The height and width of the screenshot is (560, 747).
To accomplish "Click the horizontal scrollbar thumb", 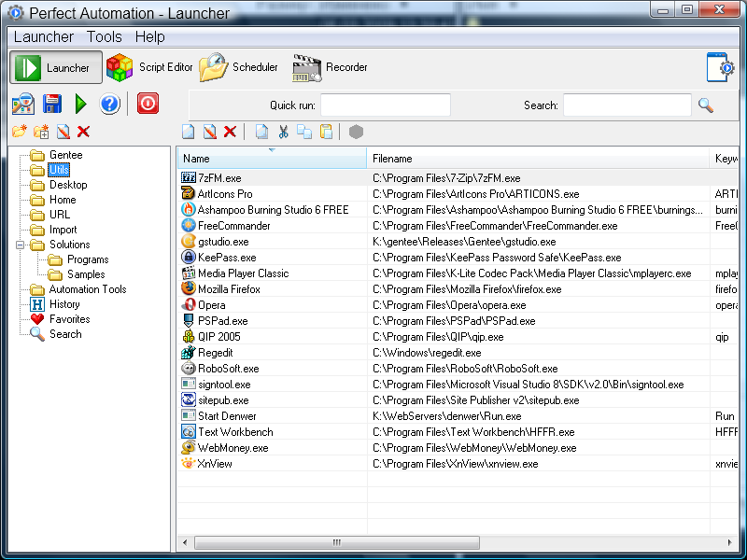I will click(x=337, y=542).
